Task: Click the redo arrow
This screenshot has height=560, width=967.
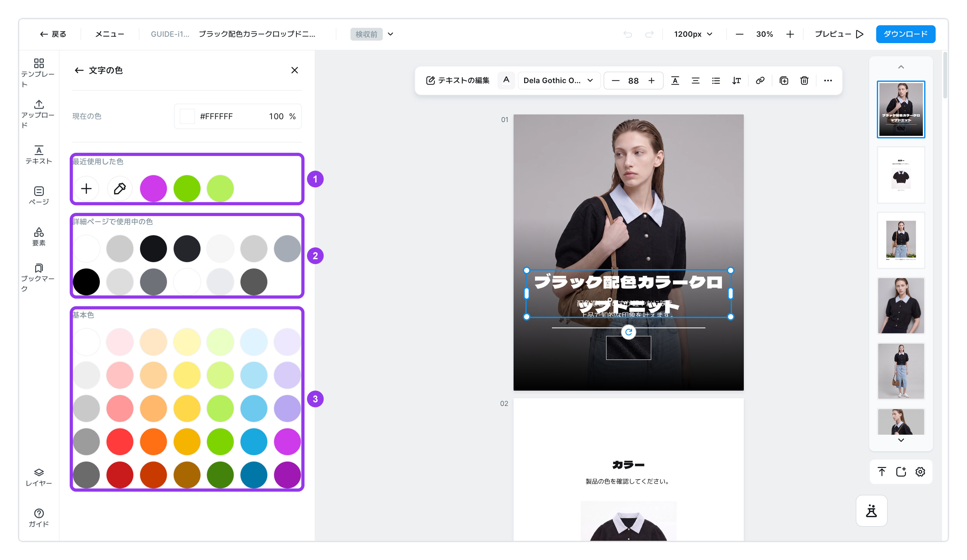Action: [x=649, y=34]
